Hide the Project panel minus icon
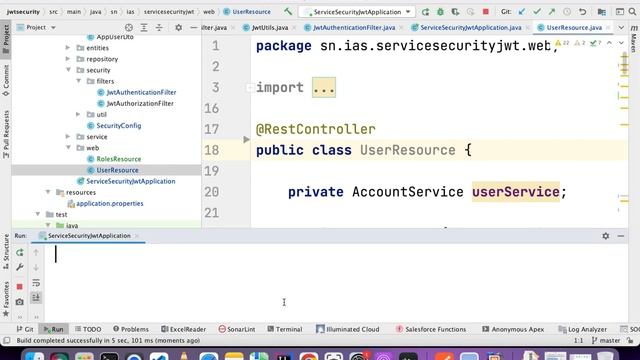 193,27
